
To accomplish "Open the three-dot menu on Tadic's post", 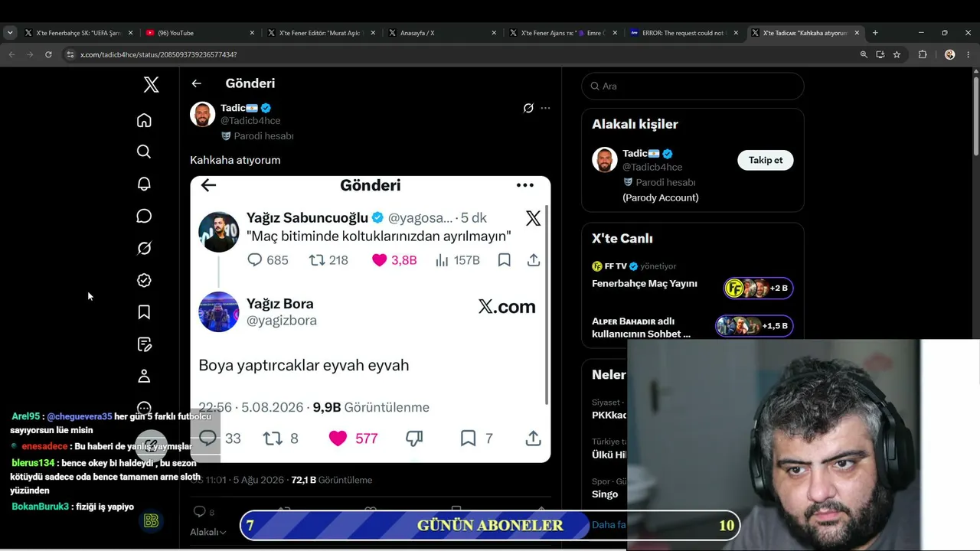I will pyautogui.click(x=545, y=108).
